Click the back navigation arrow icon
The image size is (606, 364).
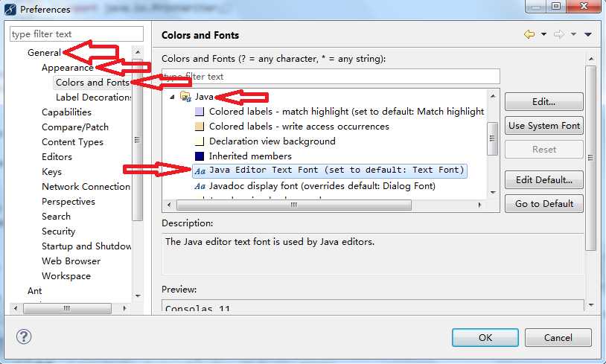529,34
